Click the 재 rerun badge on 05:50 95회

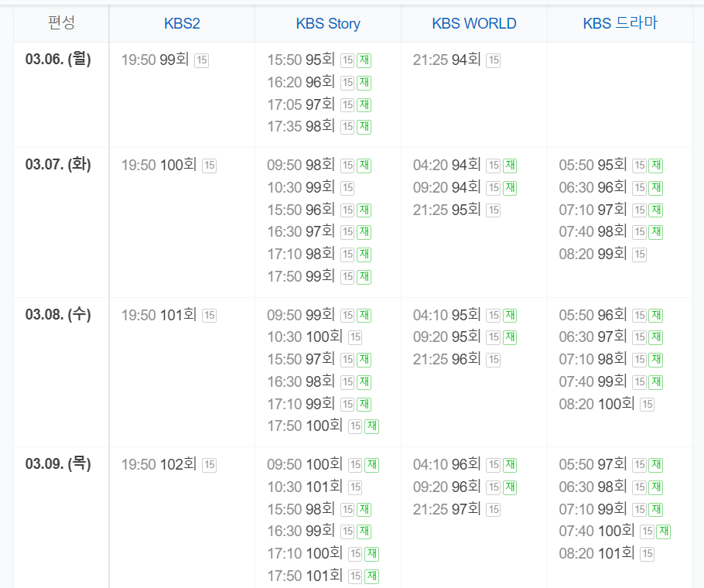pyautogui.click(x=656, y=166)
